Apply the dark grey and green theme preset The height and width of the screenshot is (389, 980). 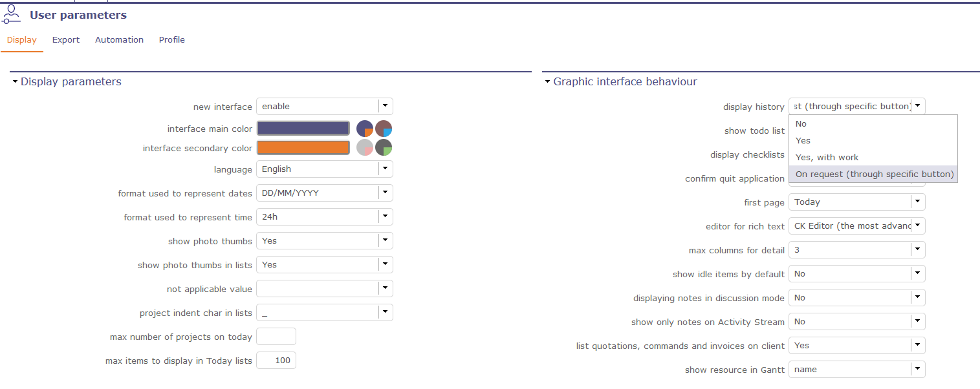point(384,147)
